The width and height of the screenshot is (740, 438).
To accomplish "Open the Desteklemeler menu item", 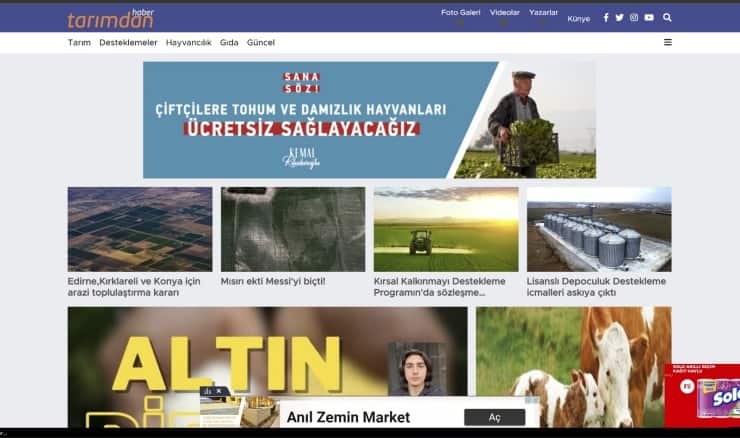I will pos(128,42).
